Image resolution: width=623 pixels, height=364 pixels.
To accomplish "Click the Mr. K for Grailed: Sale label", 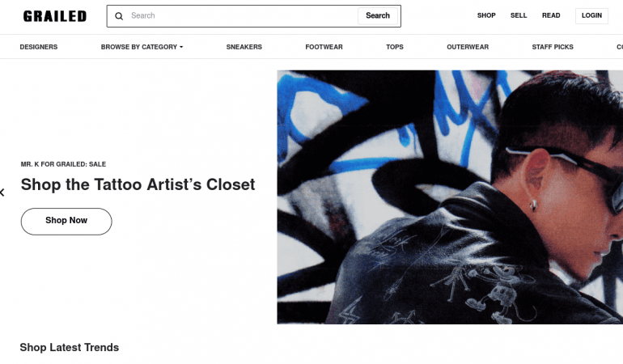I will pyautogui.click(x=63, y=164).
